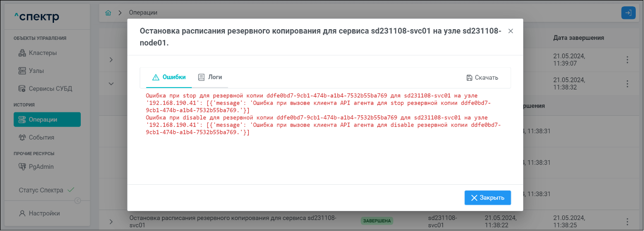
Task: Switch to the Логи tab
Action: [210, 77]
